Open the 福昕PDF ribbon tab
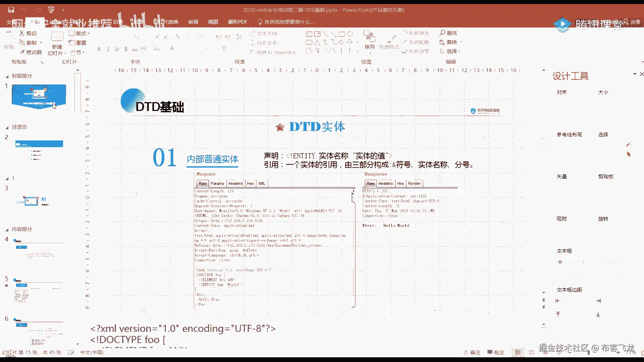This screenshot has width=644, height=362. coord(237,22)
